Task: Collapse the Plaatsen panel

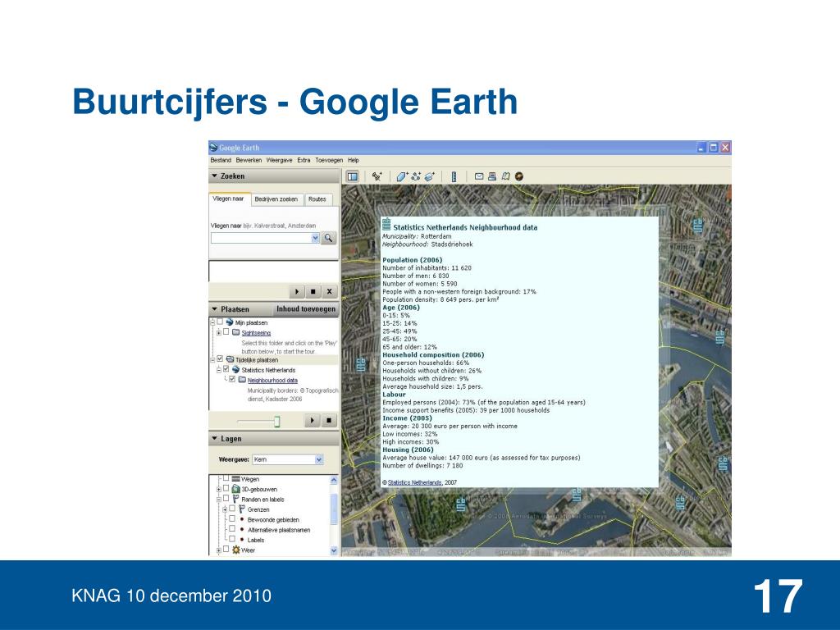Action: [215, 309]
